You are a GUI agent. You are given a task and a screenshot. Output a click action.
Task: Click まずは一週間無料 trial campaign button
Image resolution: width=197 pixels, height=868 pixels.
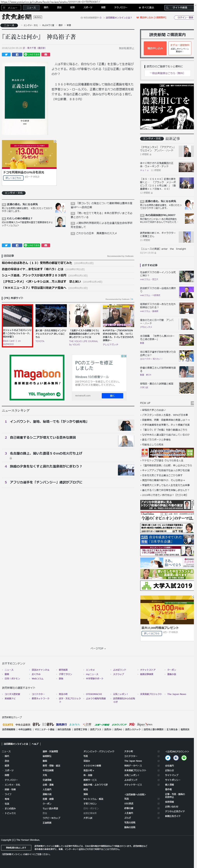[179, 48]
